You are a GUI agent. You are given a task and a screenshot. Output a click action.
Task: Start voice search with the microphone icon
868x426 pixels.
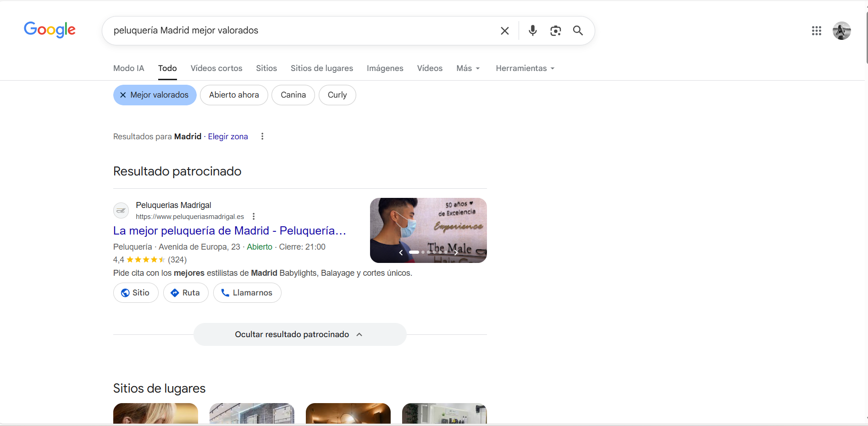tap(532, 31)
